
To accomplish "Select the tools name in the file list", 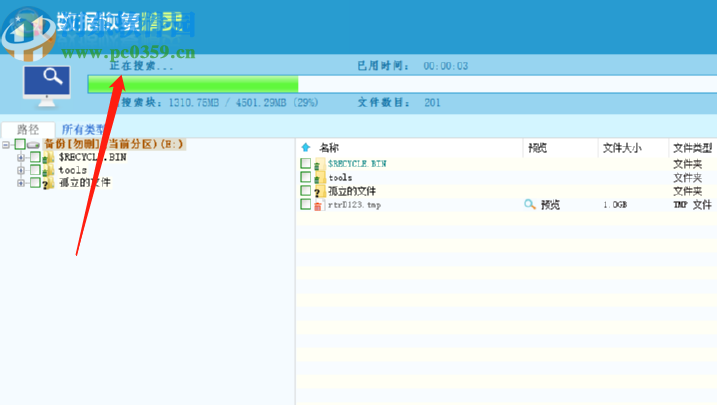I will (x=340, y=177).
